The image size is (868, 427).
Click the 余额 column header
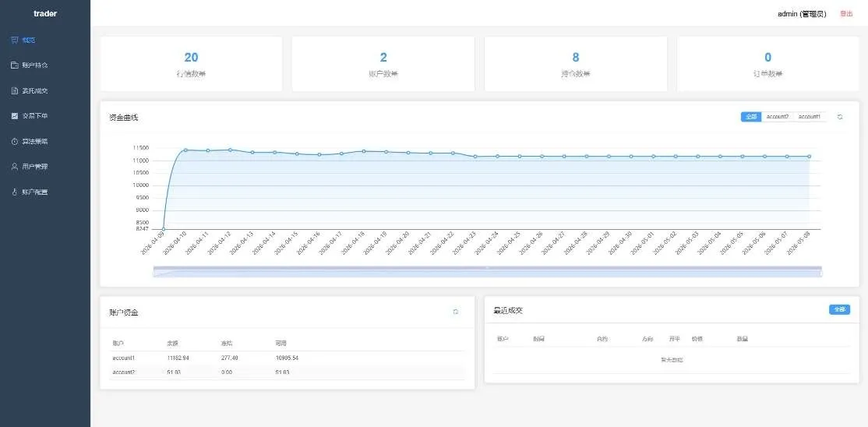[172, 344]
